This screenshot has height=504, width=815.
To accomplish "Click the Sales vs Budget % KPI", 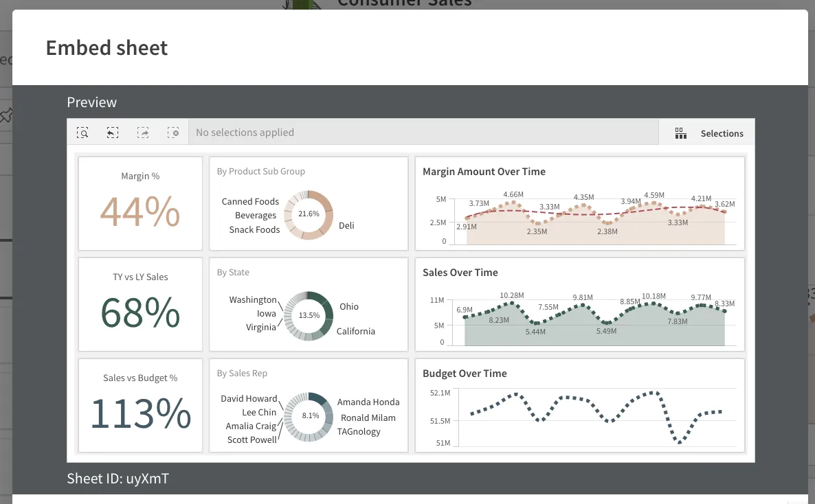I will tap(140, 405).
